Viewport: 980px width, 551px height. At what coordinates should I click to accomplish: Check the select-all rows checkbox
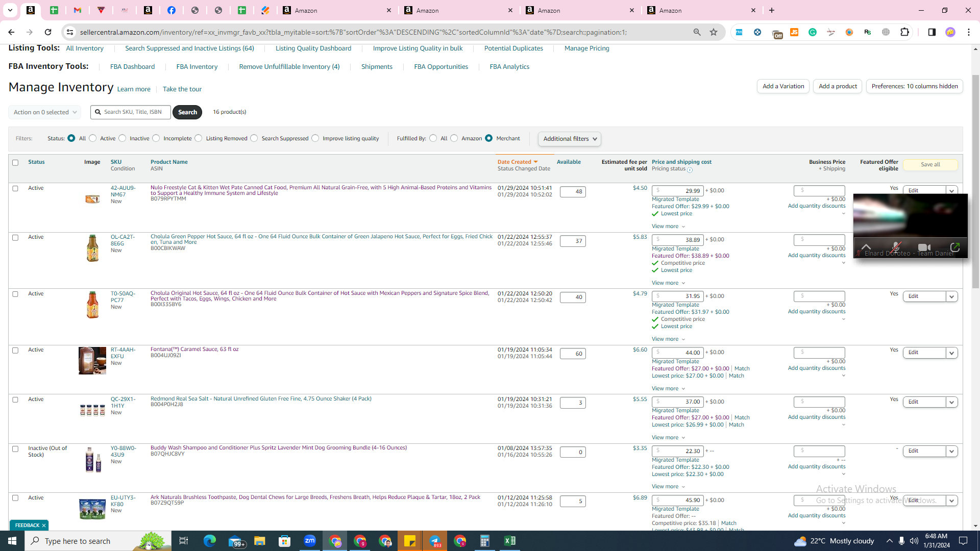click(15, 163)
